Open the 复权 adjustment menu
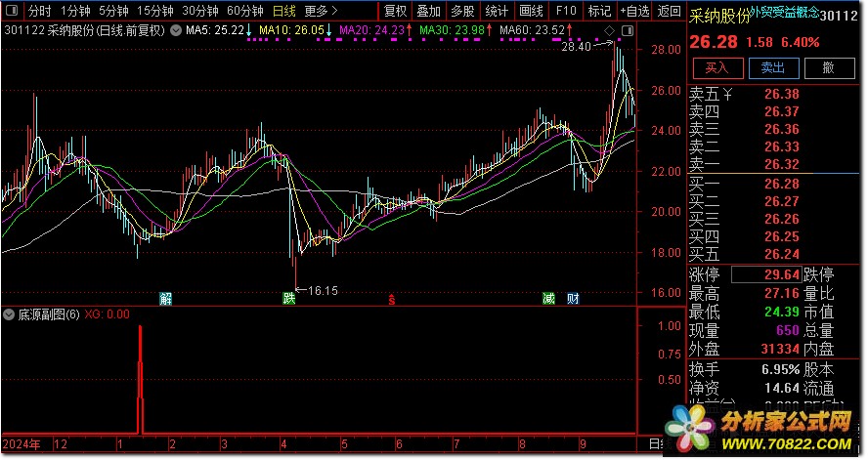Image resolution: width=868 pixels, height=460 pixels. [395, 11]
